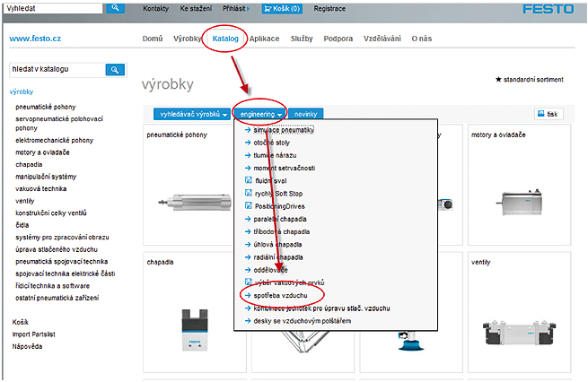Focus the hledat v katalogu field
Image resolution: width=588 pixels, height=382 pixels.
click(x=57, y=69)
